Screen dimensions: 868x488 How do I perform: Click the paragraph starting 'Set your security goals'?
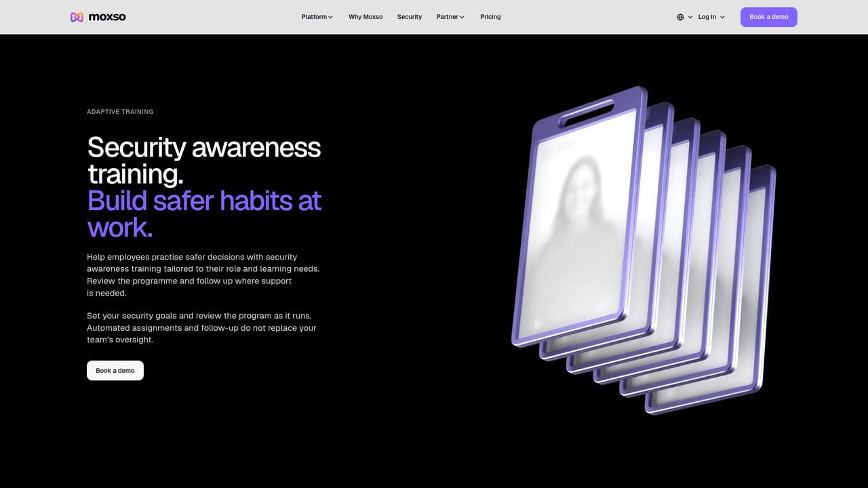pos(202,328)
